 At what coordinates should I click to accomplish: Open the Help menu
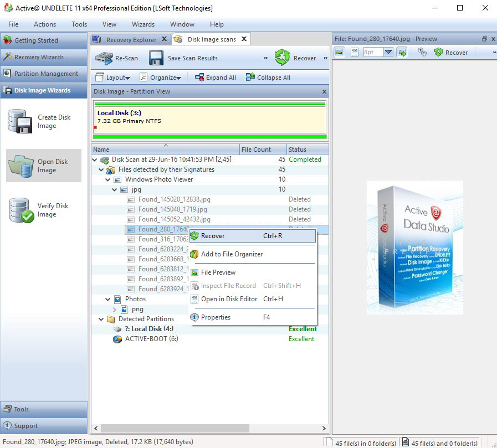217,24
